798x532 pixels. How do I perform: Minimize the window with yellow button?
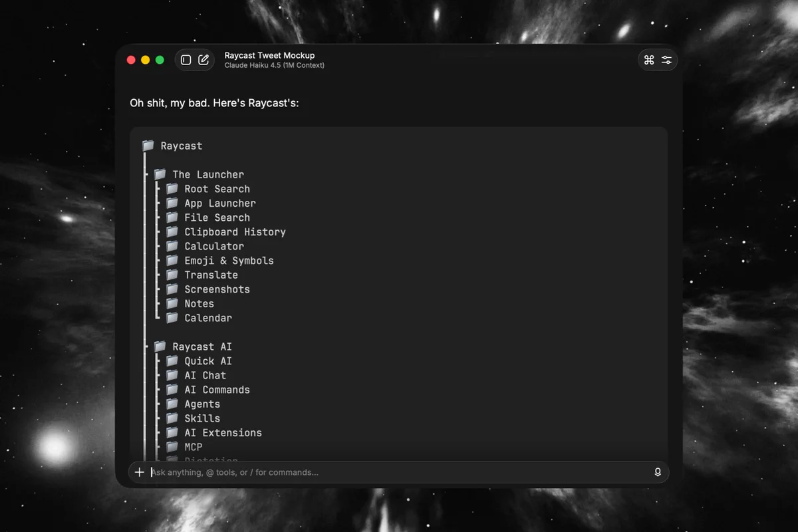146,60
